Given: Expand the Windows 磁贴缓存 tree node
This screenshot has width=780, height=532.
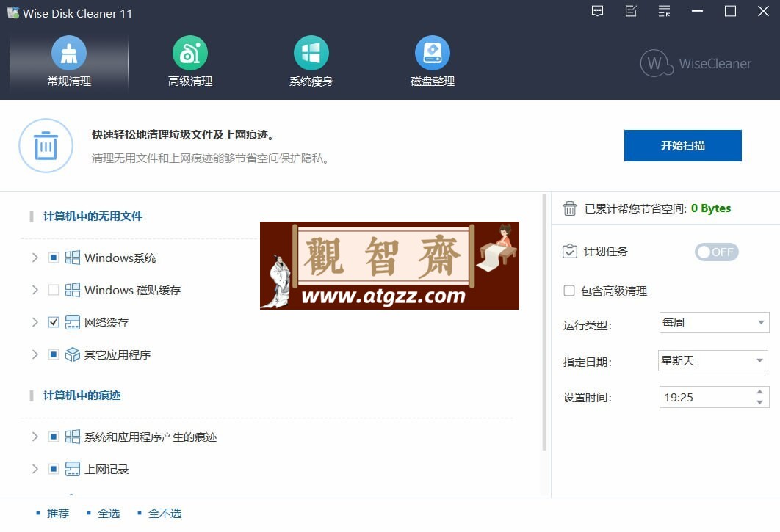Looking at the screenshot, I should tap(35, 290).
